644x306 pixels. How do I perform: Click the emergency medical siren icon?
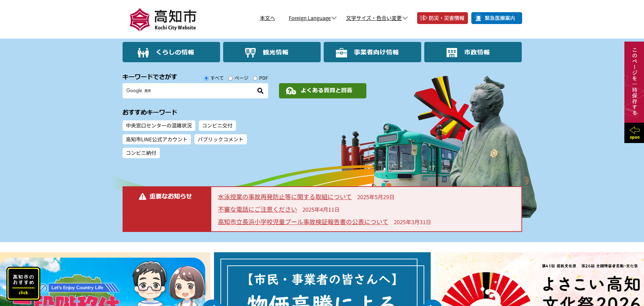(478, 18)
